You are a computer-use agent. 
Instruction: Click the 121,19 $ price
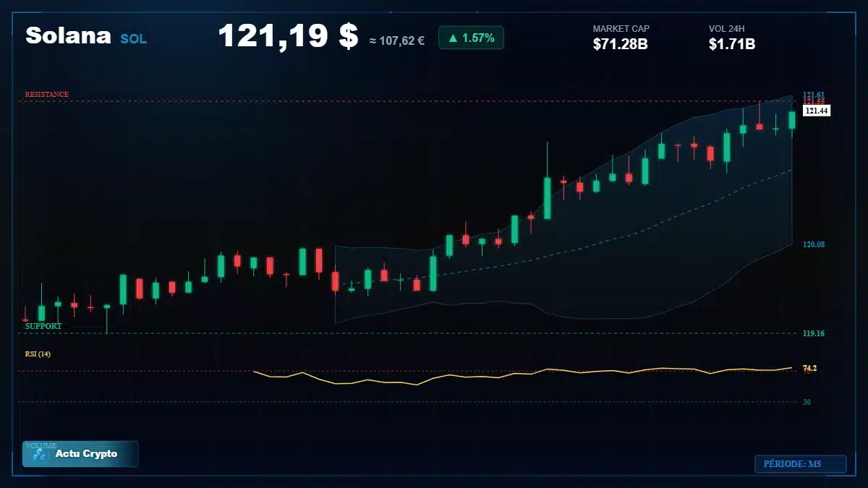click(288, 35)
